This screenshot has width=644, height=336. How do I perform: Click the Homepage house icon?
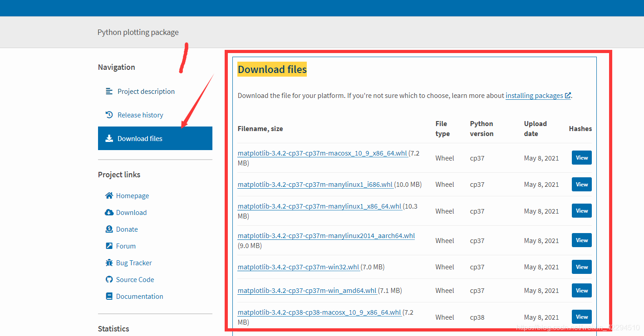109,195
